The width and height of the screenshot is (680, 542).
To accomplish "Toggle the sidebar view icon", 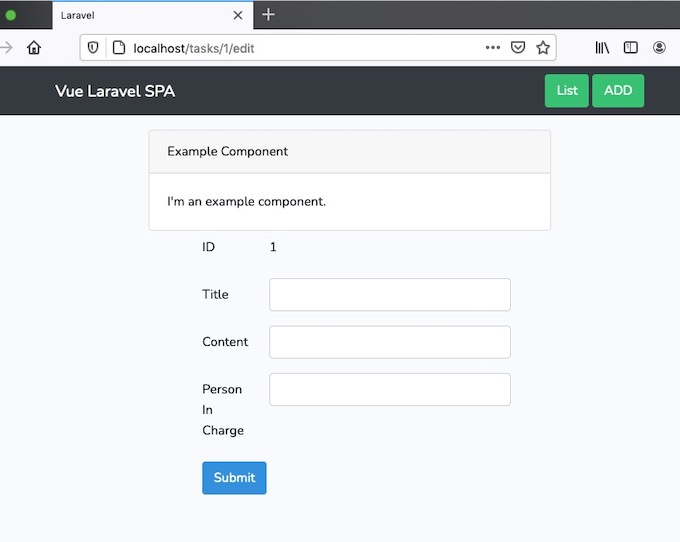I will (631, 47).
